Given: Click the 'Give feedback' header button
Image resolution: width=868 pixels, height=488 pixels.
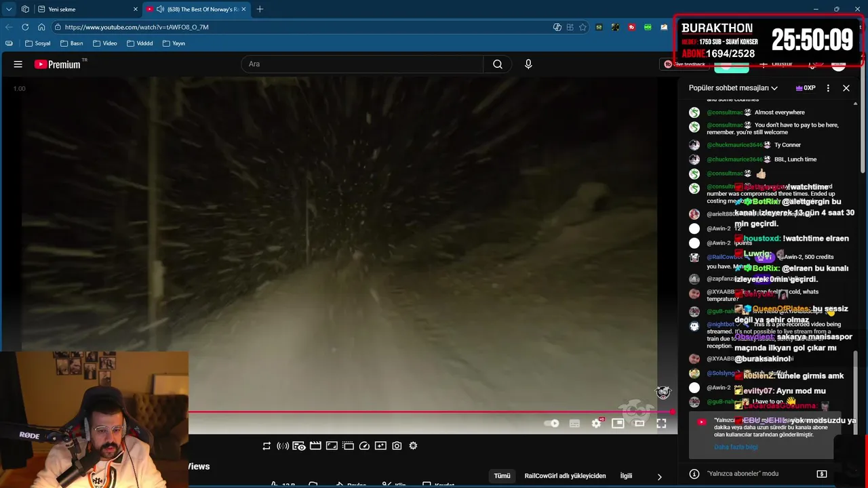Looking at the screenshot, I should [x=685, y=64].
